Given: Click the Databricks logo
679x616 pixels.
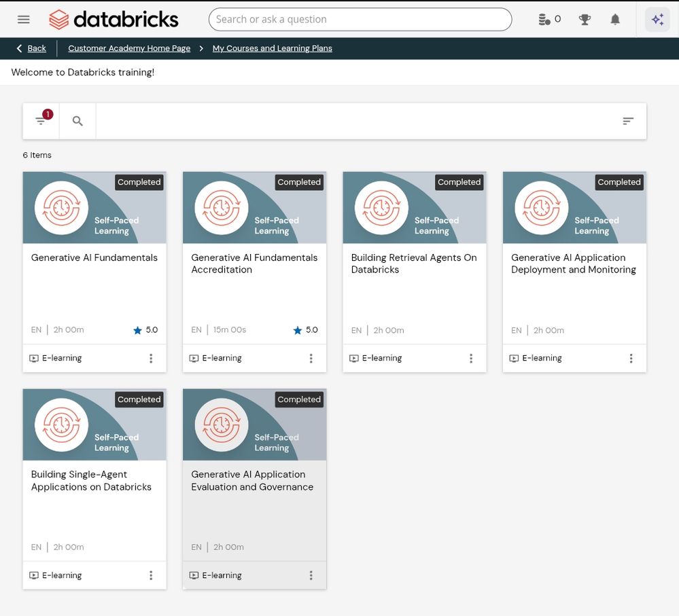Looking at the screenshot, I should (x=114, y=20).
